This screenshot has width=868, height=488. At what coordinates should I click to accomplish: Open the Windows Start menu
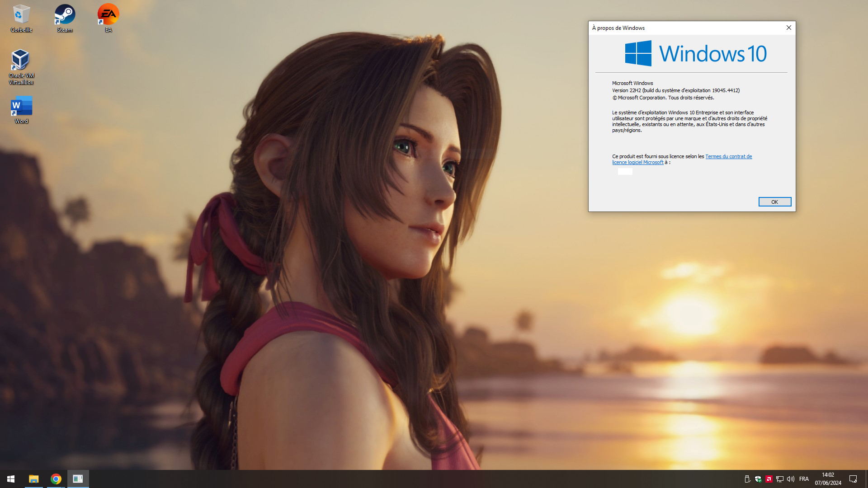pyautogui.click(x=11, y=479)
